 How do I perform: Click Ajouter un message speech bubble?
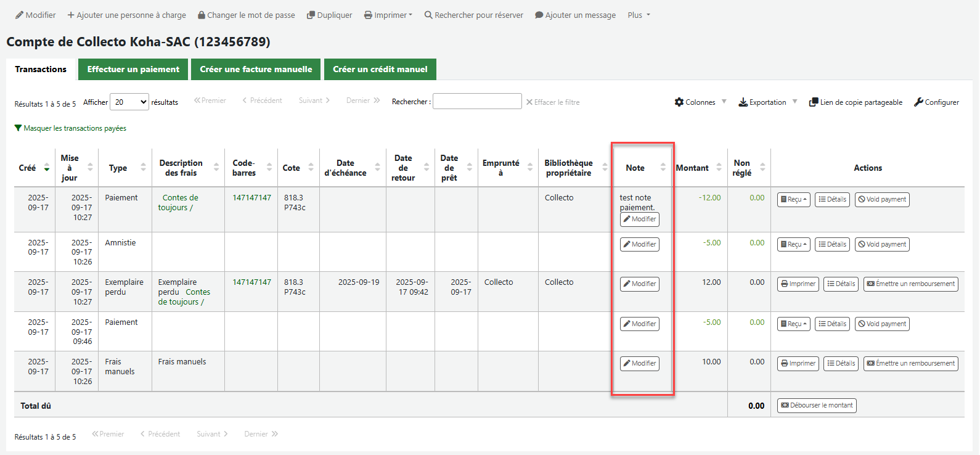(575, 15)
